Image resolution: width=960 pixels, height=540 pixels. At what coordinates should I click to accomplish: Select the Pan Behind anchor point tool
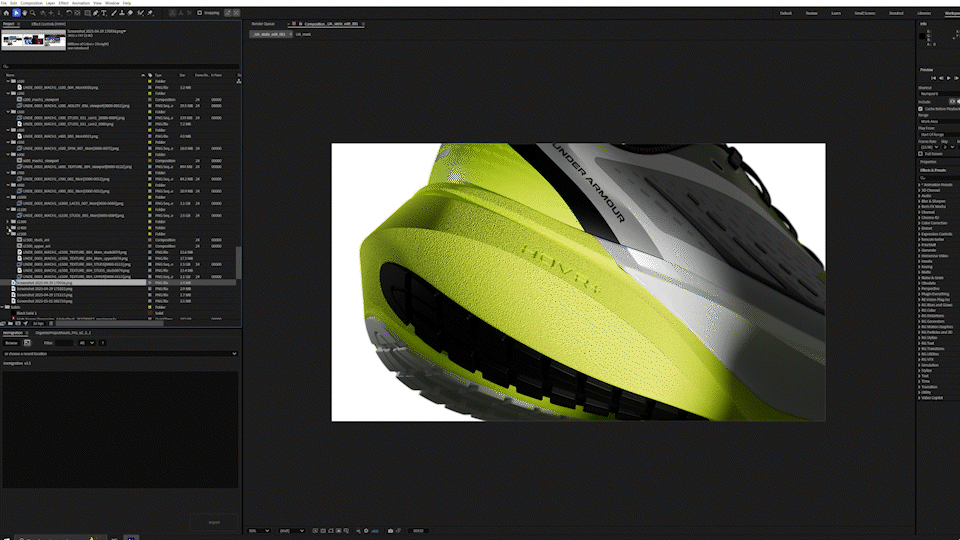(x=77, y=13)
